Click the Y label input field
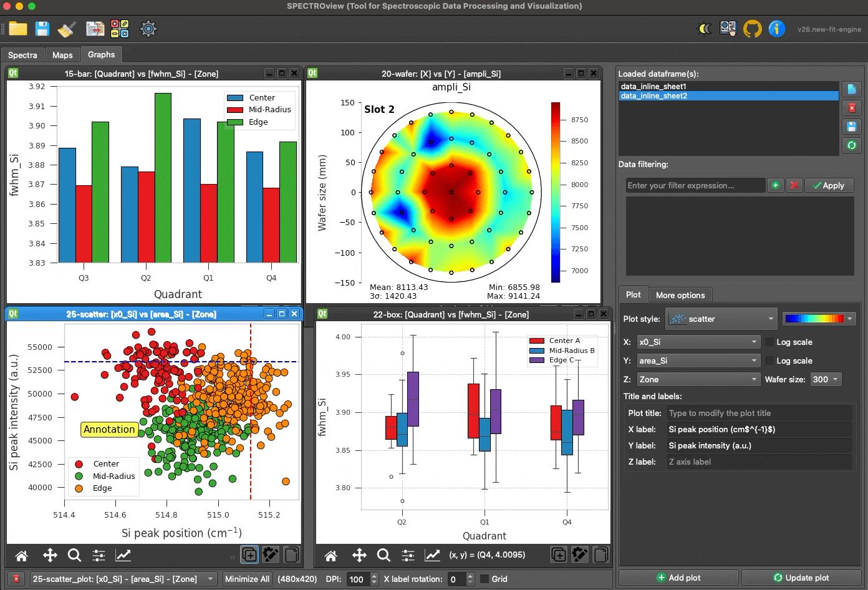868x590 pixels. (759, 445)
